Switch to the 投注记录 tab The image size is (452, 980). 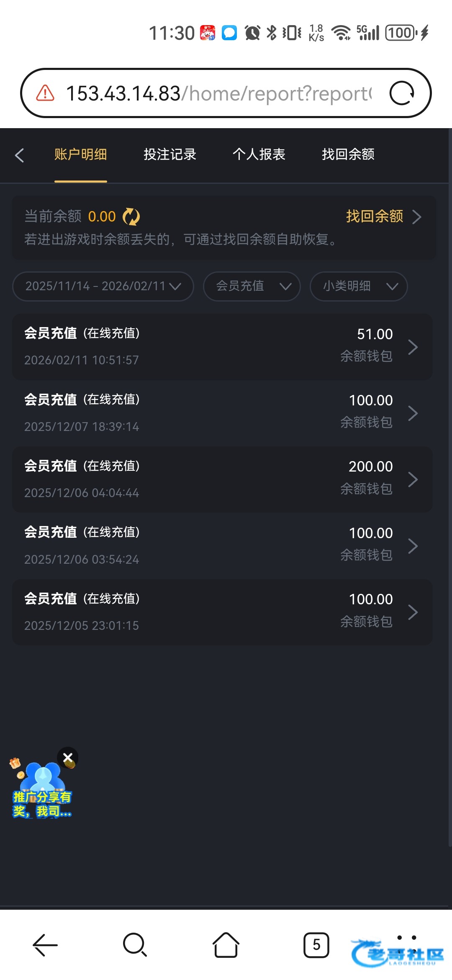click(170, 155)
